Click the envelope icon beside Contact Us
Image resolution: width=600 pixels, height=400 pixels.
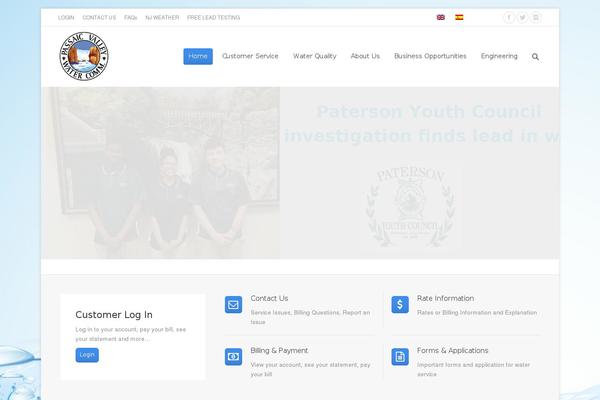point(233,305)
